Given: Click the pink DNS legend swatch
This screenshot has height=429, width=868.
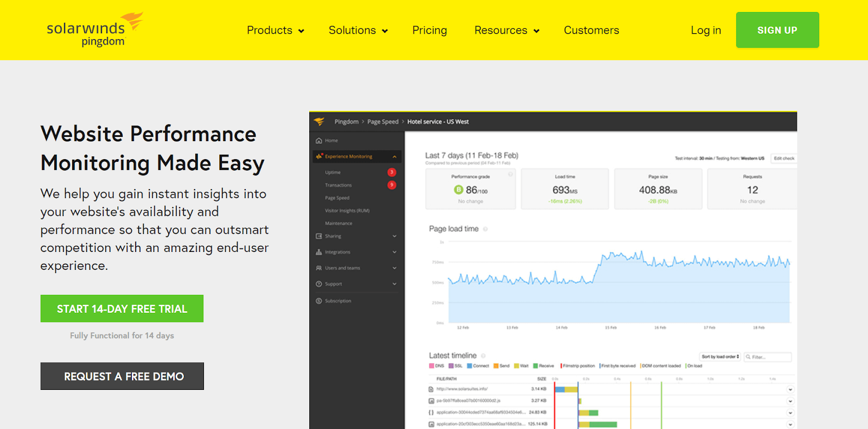Looking at the screenshot, I should point(432,366).
